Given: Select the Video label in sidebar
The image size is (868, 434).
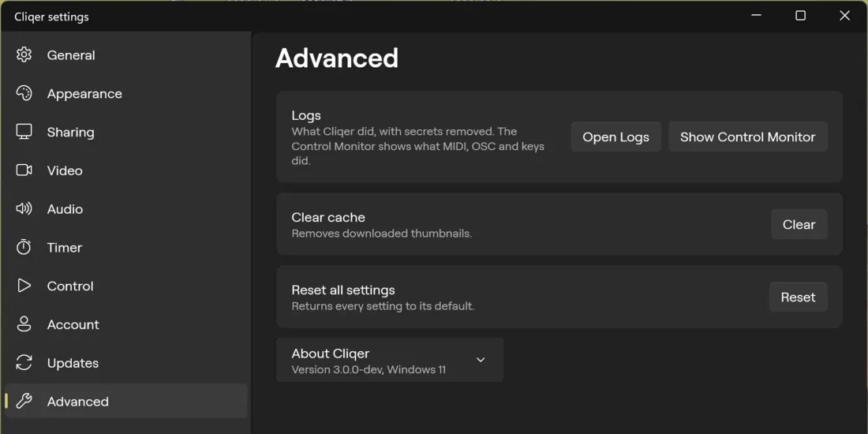Looking at the screenshot, I should pos(65,170).
